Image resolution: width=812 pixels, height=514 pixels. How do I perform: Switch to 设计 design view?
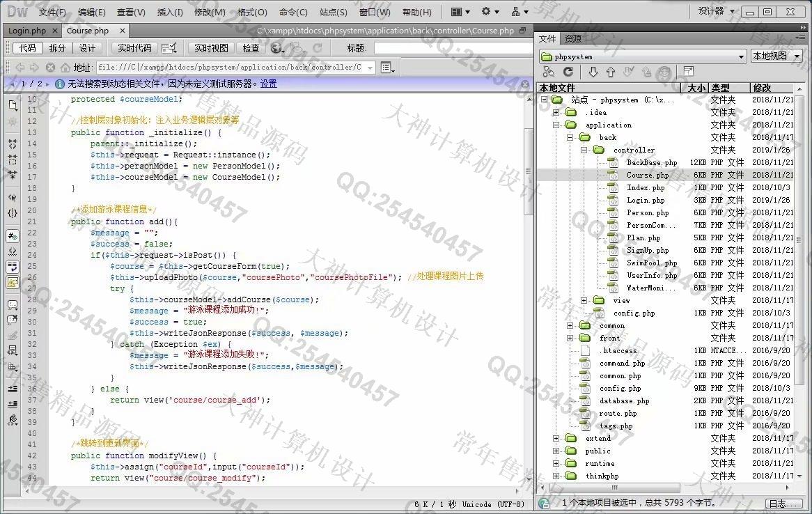coord(87,48)
